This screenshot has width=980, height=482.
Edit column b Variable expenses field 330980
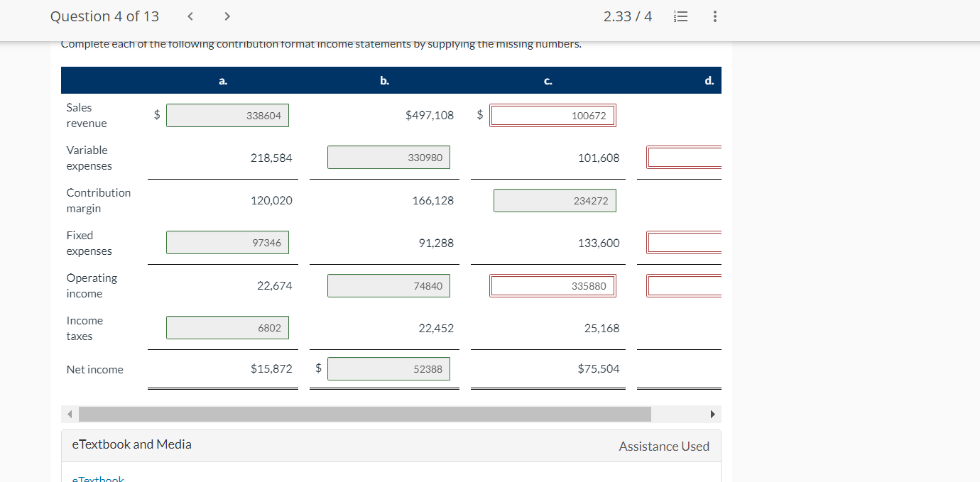pos(388,158)
